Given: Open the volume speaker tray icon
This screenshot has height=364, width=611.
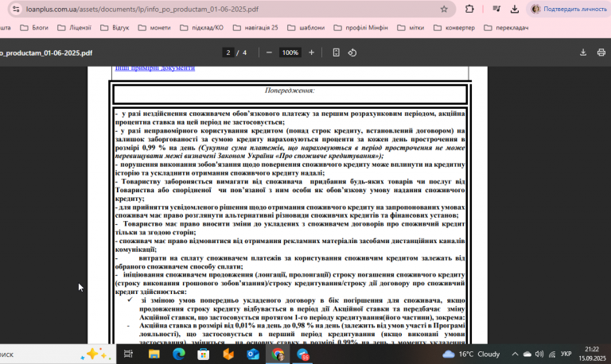Looking at the screenshot, I should pos(539,354).
